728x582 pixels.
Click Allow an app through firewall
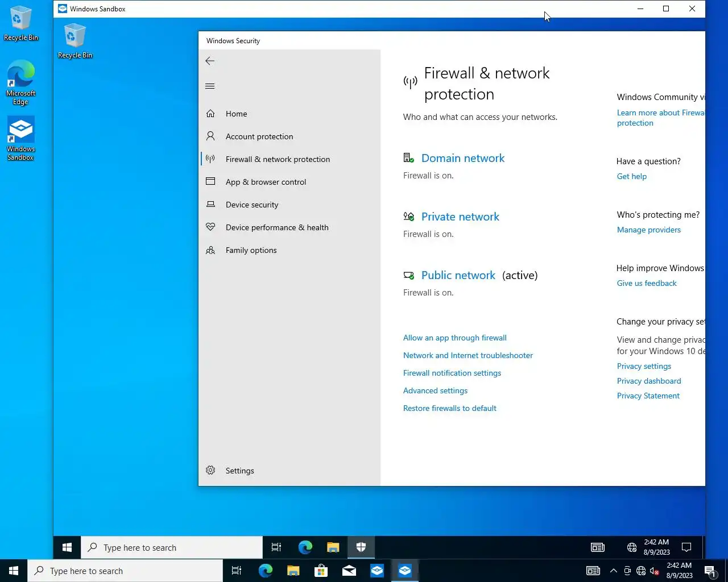tap(455, 338)
